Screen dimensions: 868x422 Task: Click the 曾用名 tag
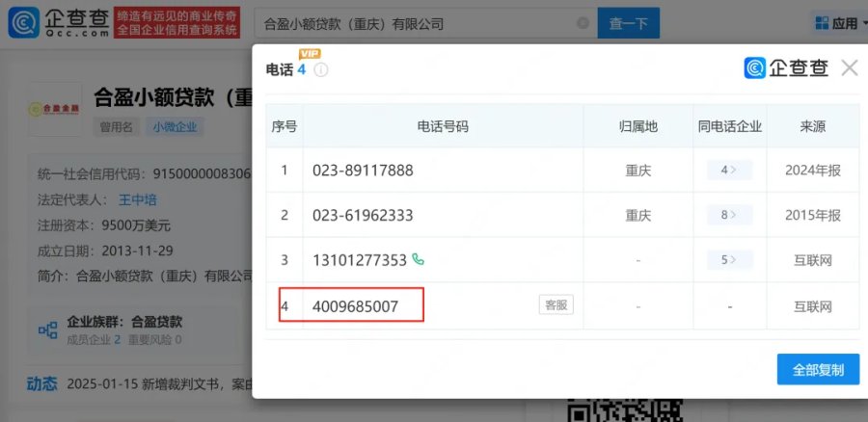[117, 126]
